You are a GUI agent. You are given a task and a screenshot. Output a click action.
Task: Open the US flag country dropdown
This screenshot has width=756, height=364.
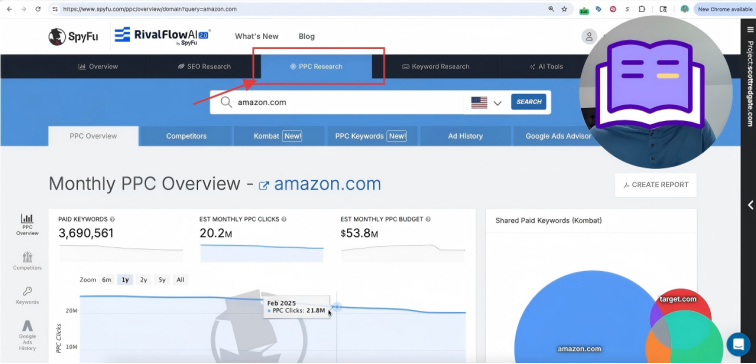pos(486,103)
